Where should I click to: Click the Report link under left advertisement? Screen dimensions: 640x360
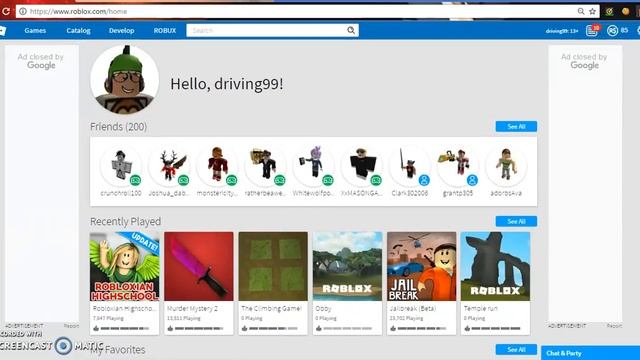(71, 326)
